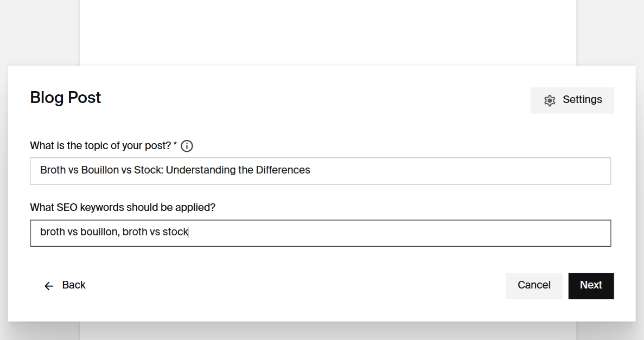Click the Back arrow icon
644x340 pixels.
[x=49, y=286]
